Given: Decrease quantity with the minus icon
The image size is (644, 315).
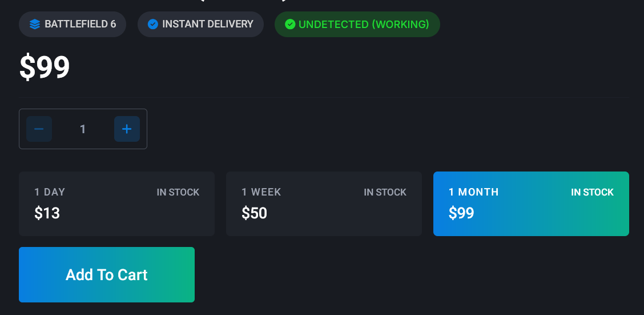Looking at the screenshot, I should [x=39, y=129].
